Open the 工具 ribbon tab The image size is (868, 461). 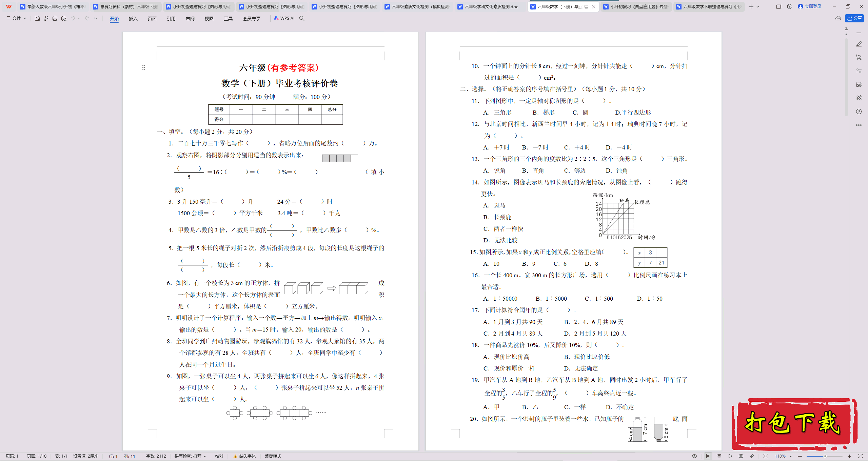[228, 19]
